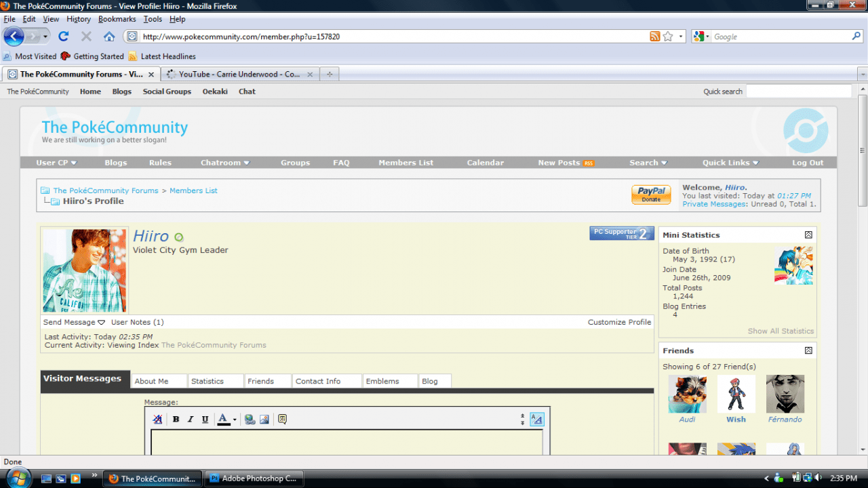Open friend Fėrnando's avatar
Screen dimensions: 868x488
[x=785, y=394]
